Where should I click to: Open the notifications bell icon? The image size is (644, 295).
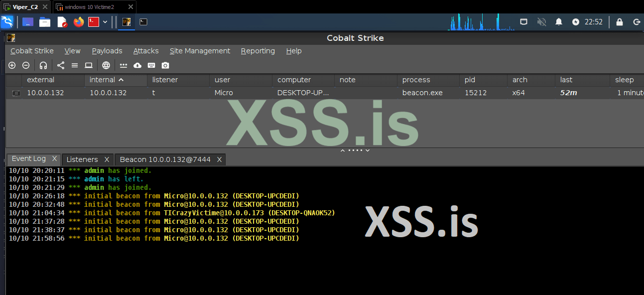pyautogui.click(x=559, y=22)
